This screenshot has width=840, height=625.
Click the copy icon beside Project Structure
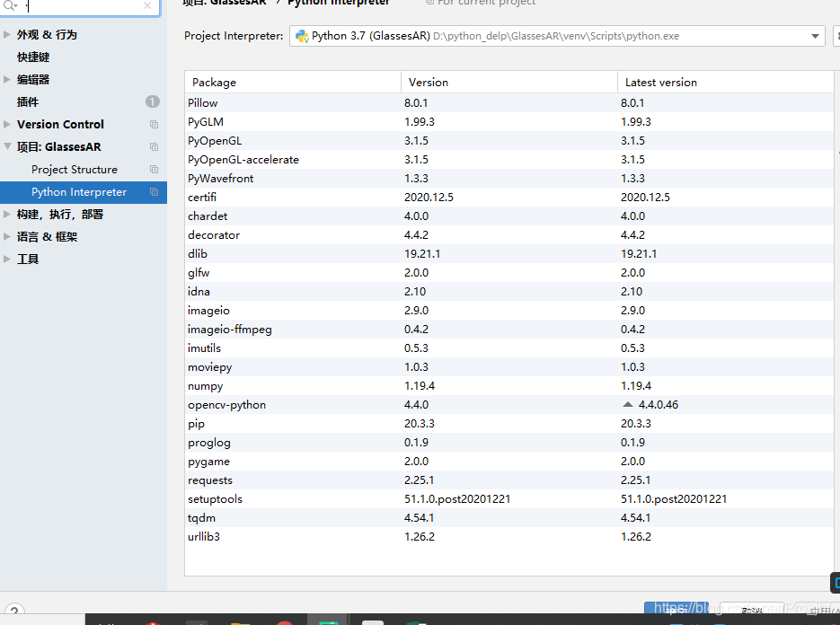[x=155, y=169]
